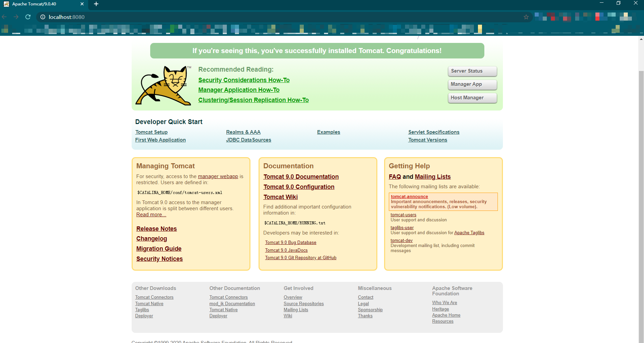Click the vertical scrollbar thumb
Viewport: 644px width, 343px height.
coord(641,206)
